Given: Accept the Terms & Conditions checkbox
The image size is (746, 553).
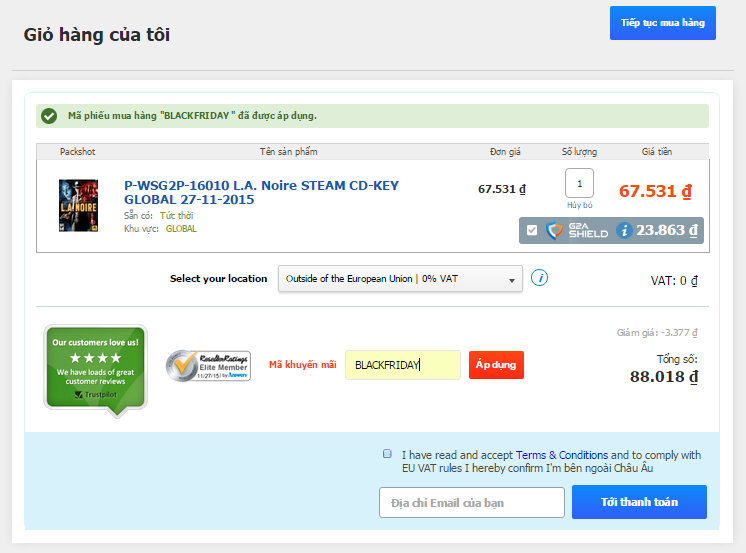Looking at the screenshot, I should [x=387, y=454].
